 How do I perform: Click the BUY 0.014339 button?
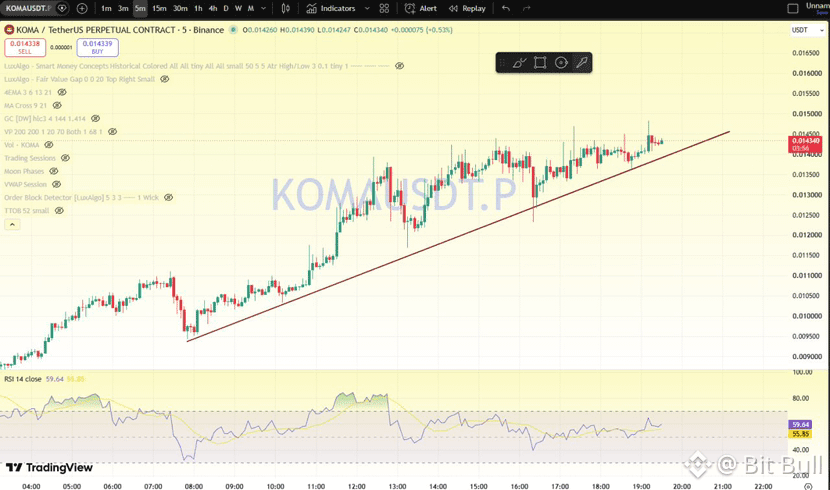97,48
